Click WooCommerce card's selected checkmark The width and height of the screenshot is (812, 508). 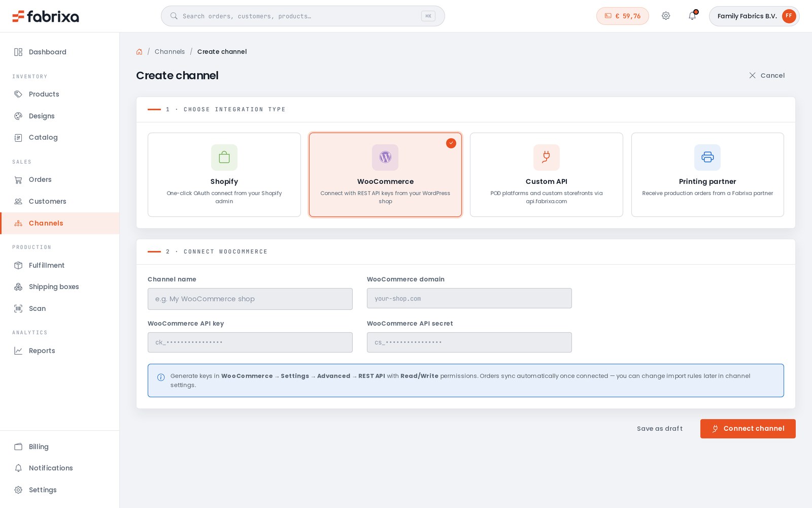[x=451, y=143]
